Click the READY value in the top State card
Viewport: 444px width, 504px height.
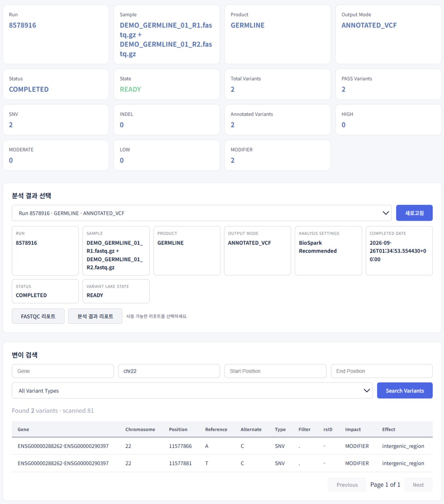[x=130, y=89]
